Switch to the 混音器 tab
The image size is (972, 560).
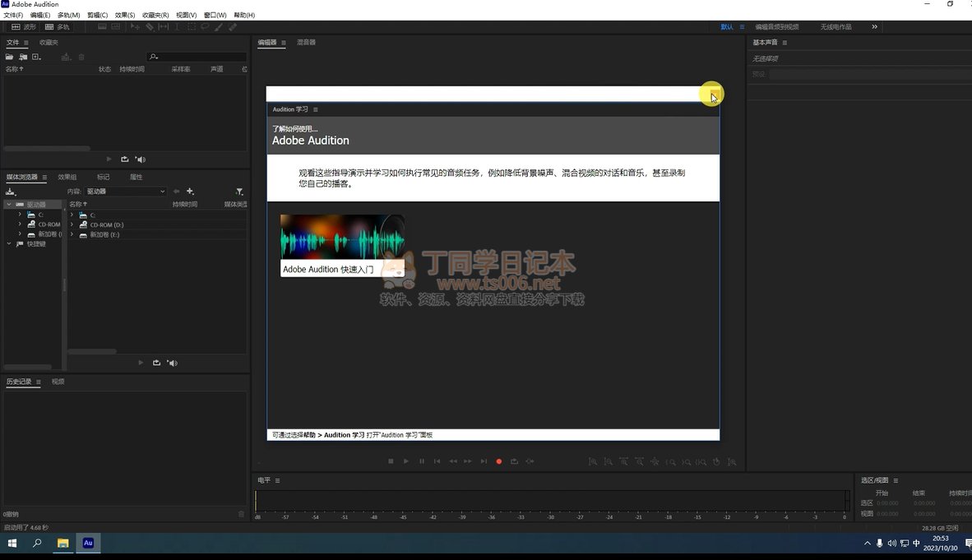click(x=306, y=42)
